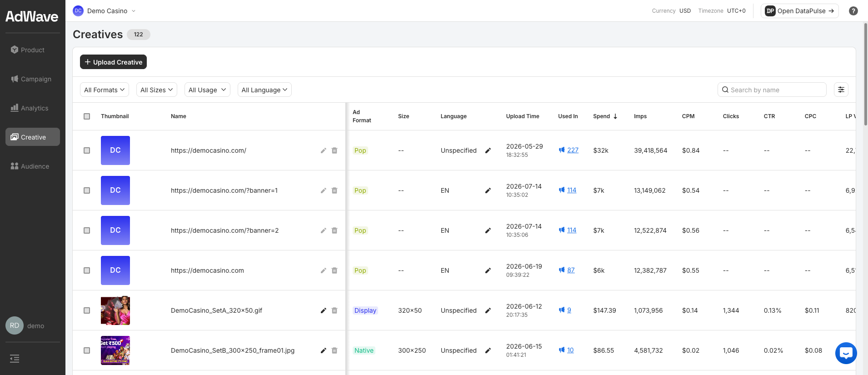The height and width of the screenshot is (375, 868).
Task: Navigate to Analytics
Action: point(33,108)
